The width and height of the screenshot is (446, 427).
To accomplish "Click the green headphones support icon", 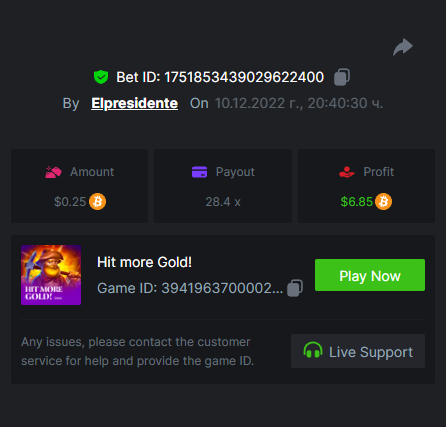I will [313, 350].
